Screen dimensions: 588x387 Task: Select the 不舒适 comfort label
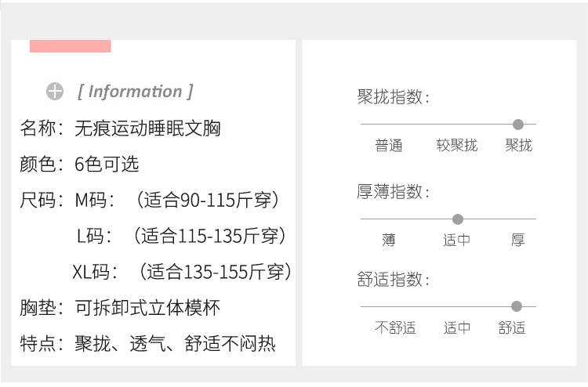[395, 327]
